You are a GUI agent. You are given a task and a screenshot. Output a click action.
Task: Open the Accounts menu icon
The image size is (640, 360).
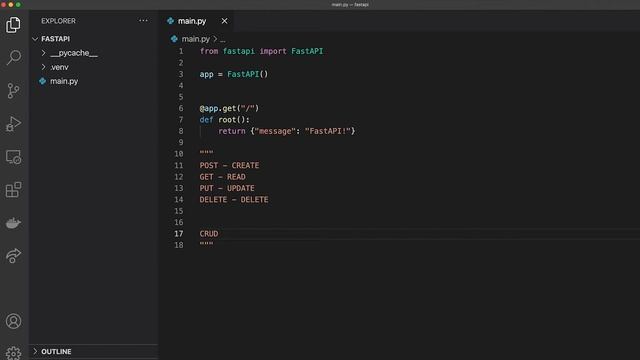(13, 321)
